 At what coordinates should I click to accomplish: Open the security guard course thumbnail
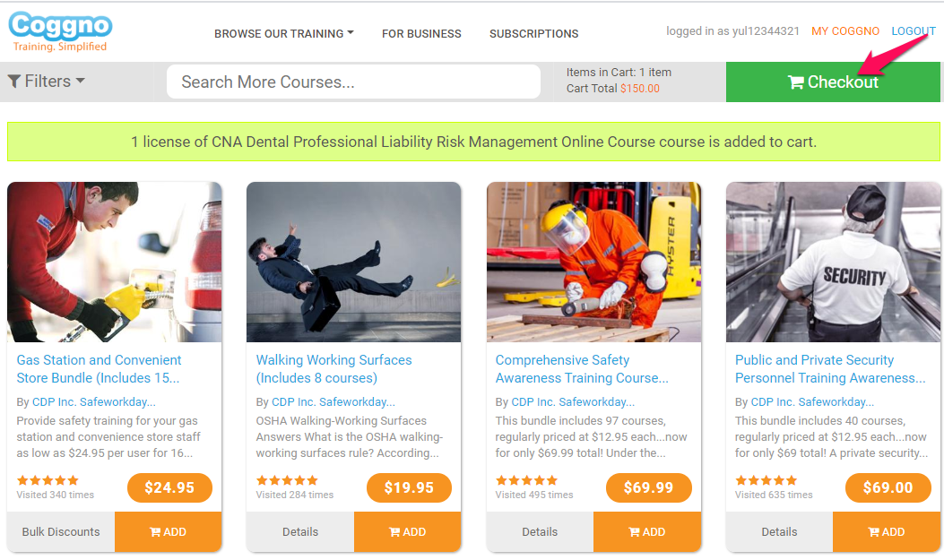tap(833, 263)
